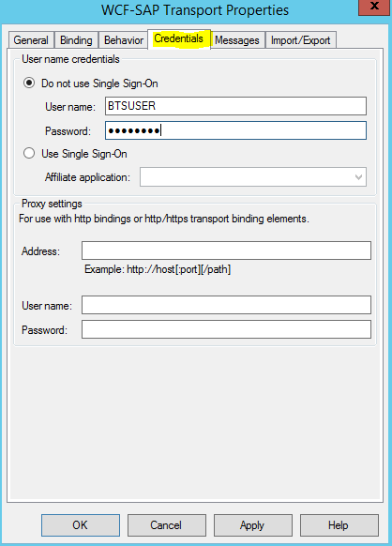The height and width of the screenshot is (546, 392).
Task: Click the Affiliate application dropdown arrow
Action: [358, 177]
